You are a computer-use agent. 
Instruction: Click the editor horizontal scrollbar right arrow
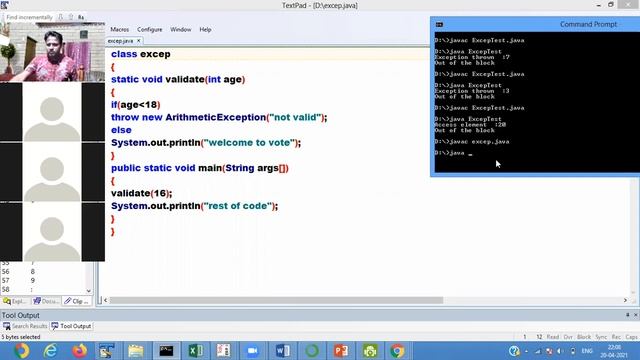[625, 300]
